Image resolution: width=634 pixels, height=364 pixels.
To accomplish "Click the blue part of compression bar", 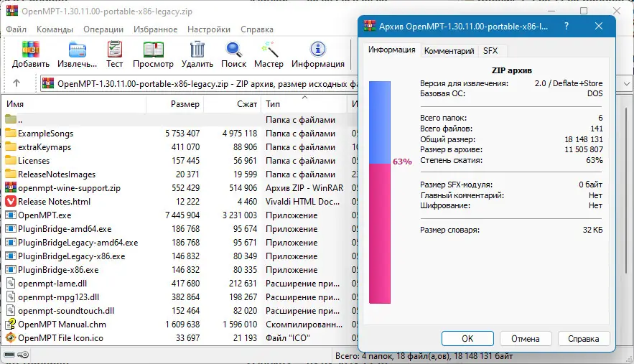I will click(x=380, y=122).
